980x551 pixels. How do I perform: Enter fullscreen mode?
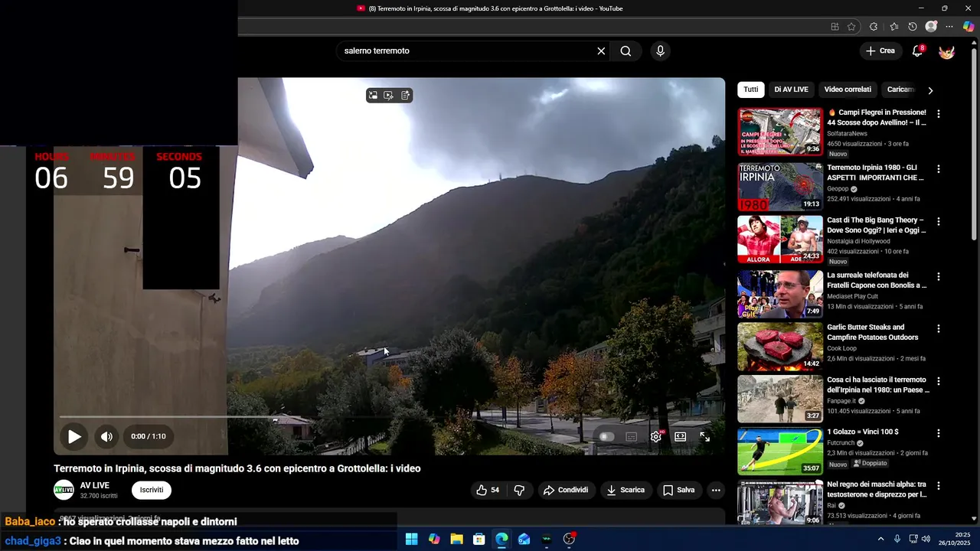[704, 437]
